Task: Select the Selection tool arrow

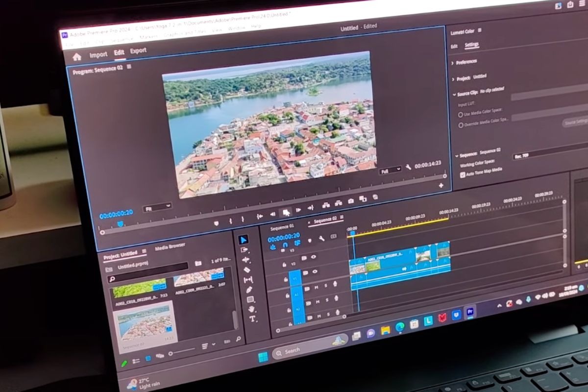Action: point(244,240)
